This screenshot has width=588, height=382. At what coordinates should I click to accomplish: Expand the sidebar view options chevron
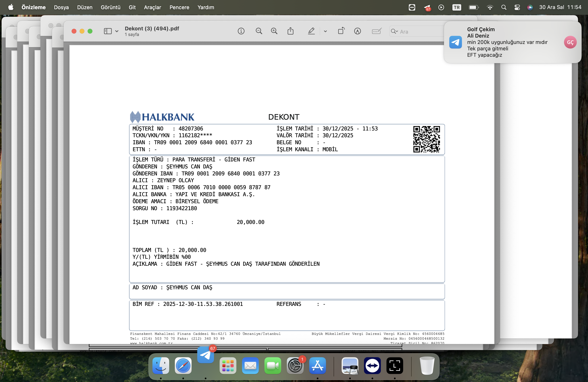(117, 31)
